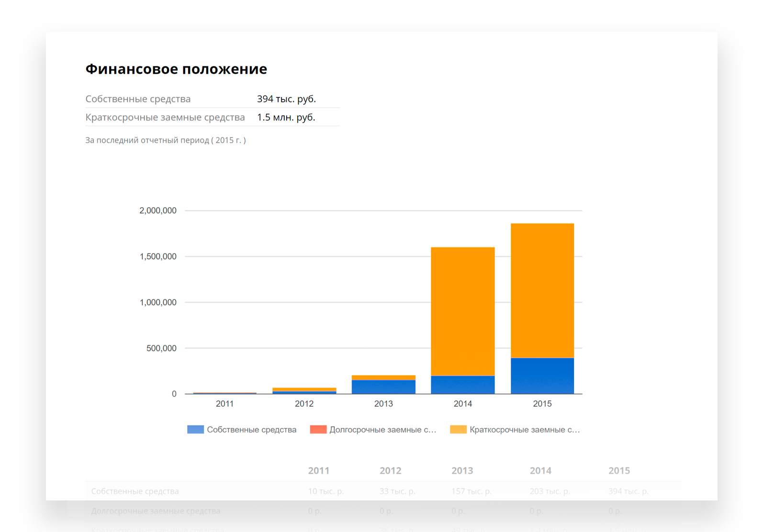Image resolution: width=763 pixels, height=532 pixels.
Task: Click the 2013 table column header
Action: coord(462,471)
